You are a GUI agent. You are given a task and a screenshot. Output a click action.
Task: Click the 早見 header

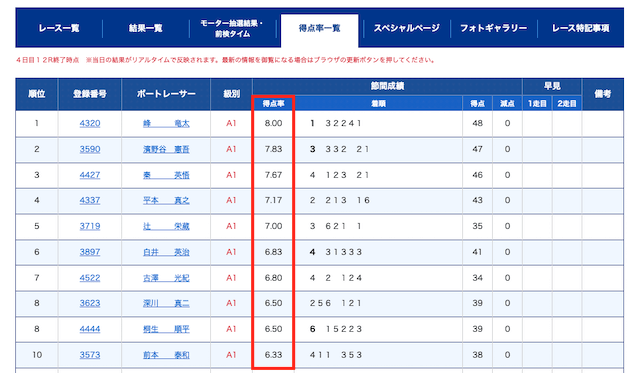[552, 86]
